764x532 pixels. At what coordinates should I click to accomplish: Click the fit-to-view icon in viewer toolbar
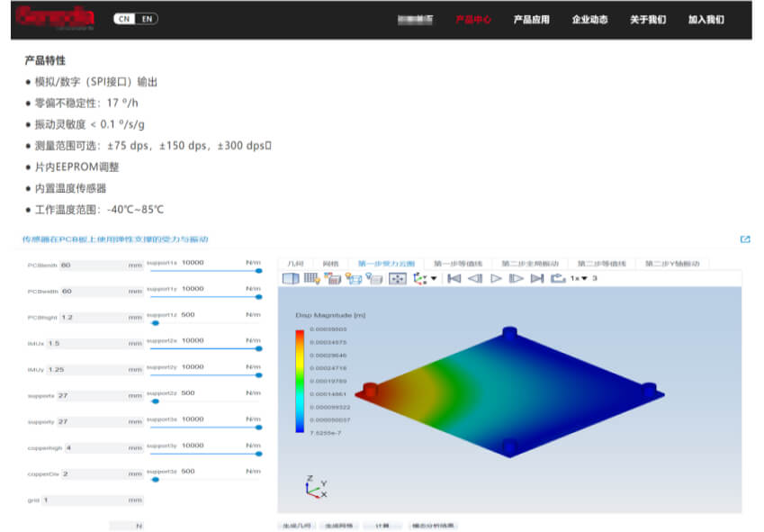[397, 279]
